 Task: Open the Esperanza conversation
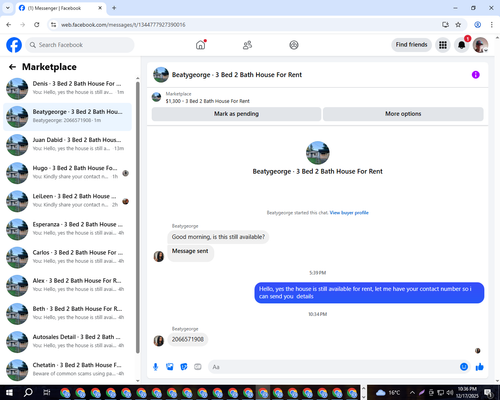68,229
